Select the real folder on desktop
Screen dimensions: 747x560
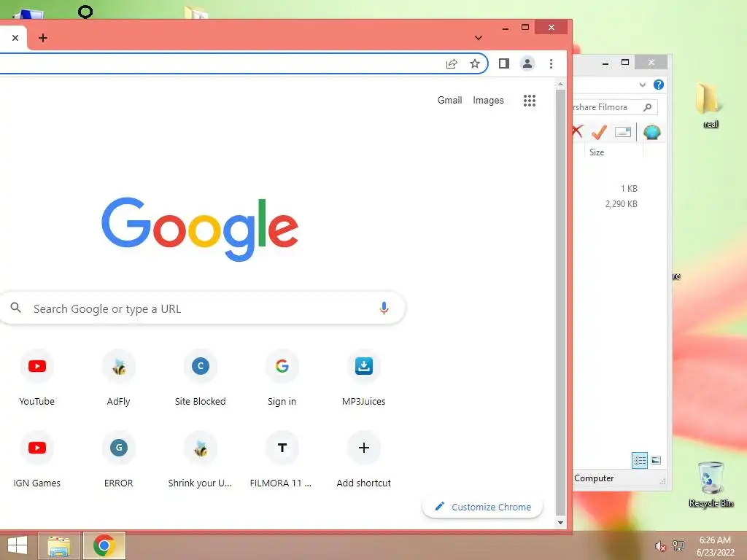[x=709, y=106]
